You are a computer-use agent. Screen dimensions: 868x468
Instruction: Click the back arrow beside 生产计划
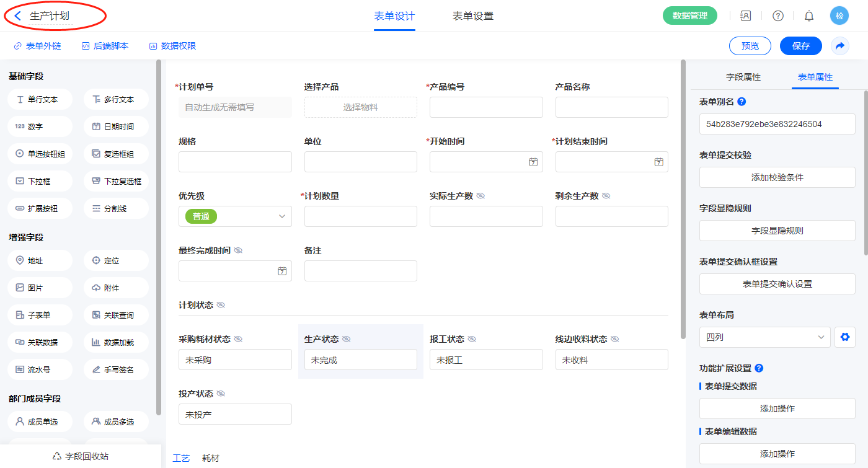click(18, 16)
